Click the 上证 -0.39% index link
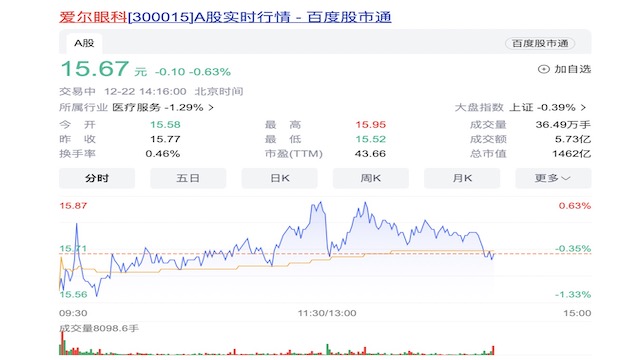 click(x=542, y=108)
